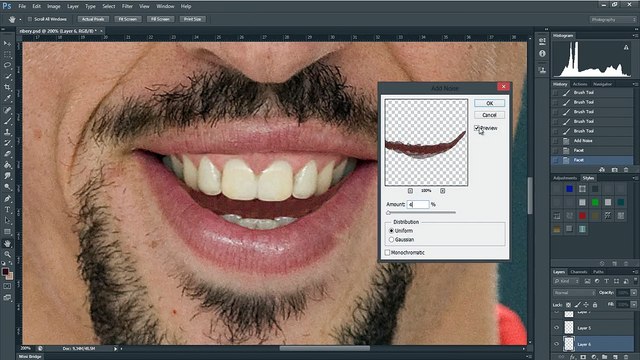This screenshot has height=360, width=640.
Task: Open blend mode Normal dropdown
Action: pyautogui.click(x=574, y=293)
